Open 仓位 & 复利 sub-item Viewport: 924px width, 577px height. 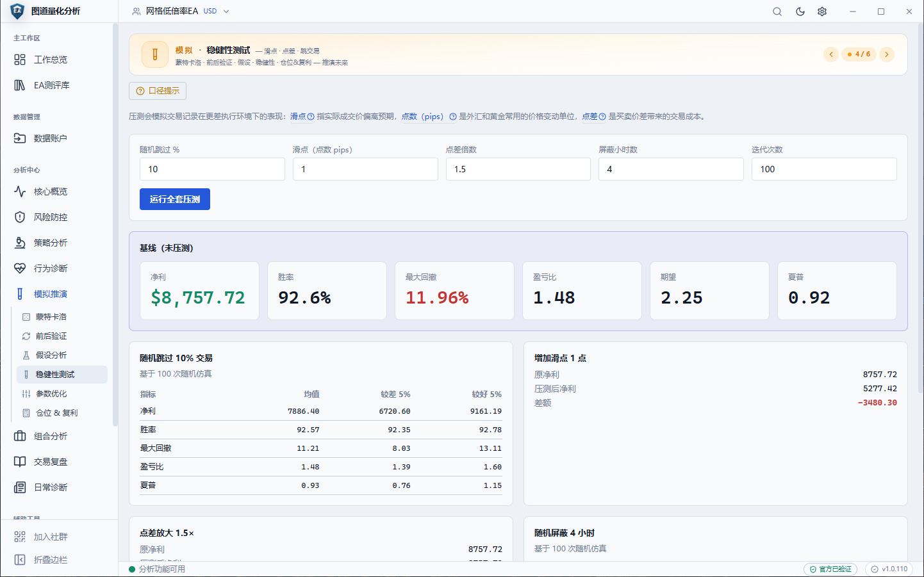click(x=62, y=413)
